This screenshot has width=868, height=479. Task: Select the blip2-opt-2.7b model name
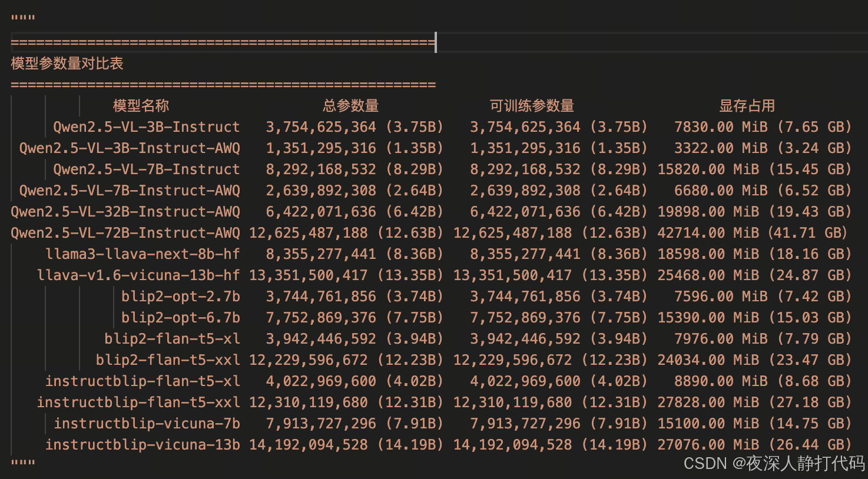coord(181,297)
